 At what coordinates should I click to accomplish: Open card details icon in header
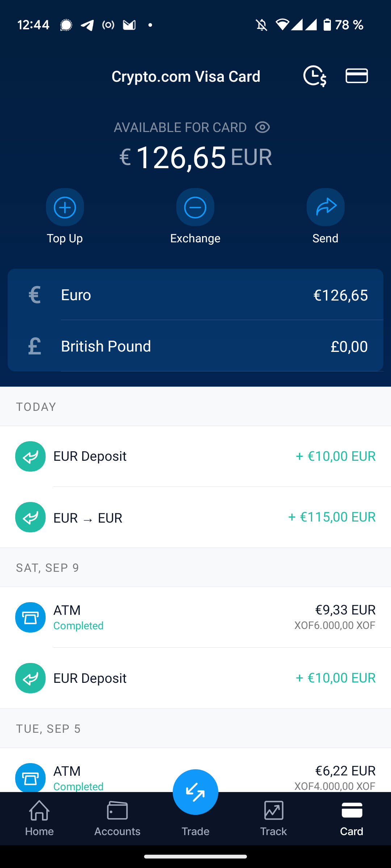coord(357,76)
